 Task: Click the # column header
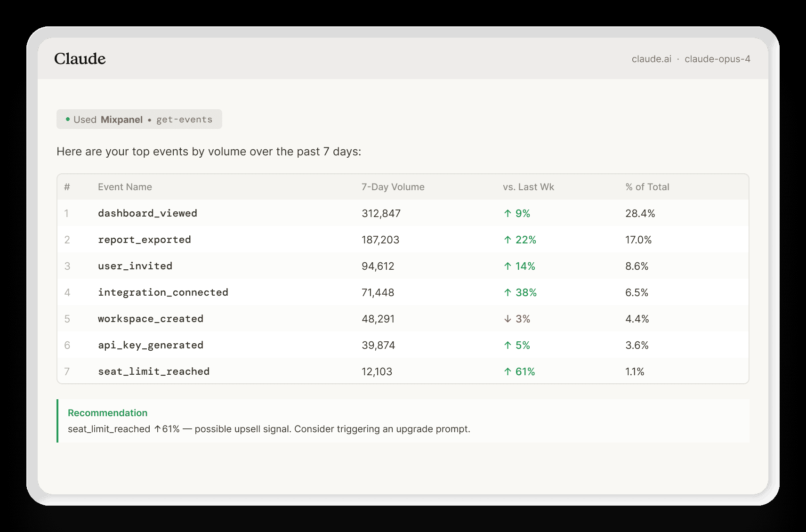point(67,187)
